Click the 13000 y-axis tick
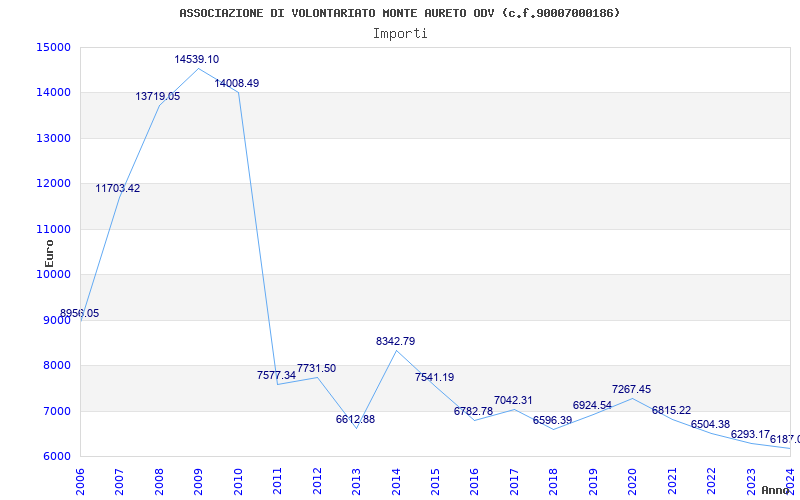The image size is (800, 500). coord(53,138)
